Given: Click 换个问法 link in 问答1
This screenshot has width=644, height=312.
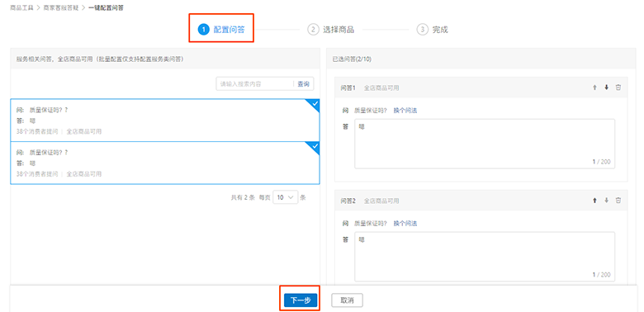Looking at the screenshot, I should 405,111.
